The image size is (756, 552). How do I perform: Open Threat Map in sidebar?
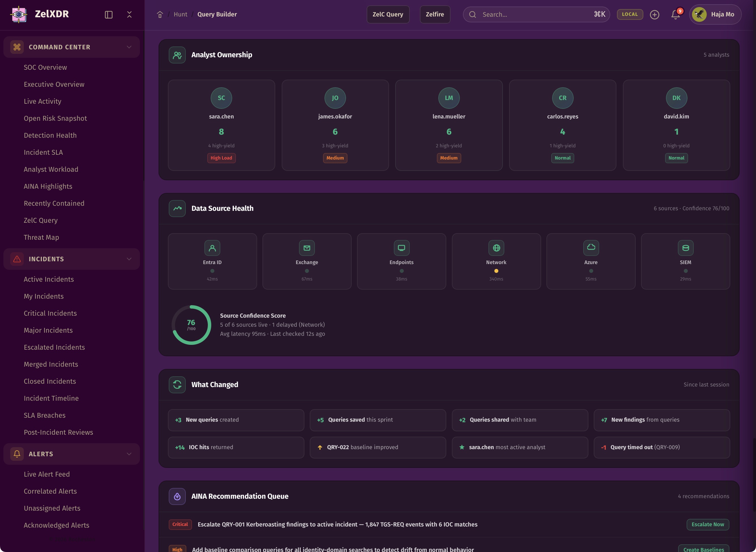click(41, 237)
